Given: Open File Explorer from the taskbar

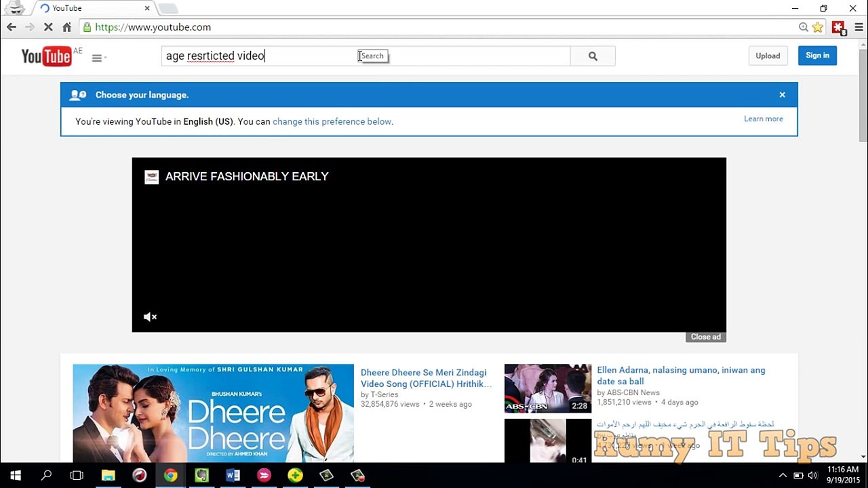Looking at the screenshot, I should tap(108, 475).
